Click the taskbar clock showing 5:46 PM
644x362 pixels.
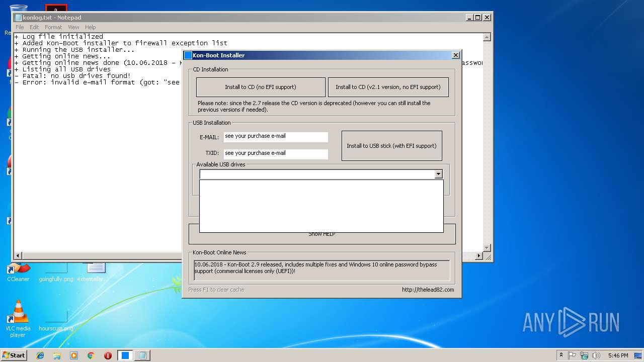click(x=618, y=355)
